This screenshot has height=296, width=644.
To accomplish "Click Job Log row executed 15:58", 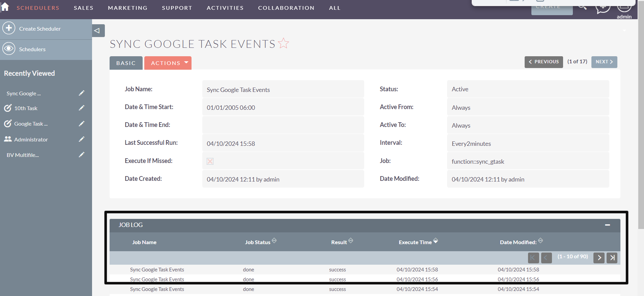I will click(x=365, y=270).
